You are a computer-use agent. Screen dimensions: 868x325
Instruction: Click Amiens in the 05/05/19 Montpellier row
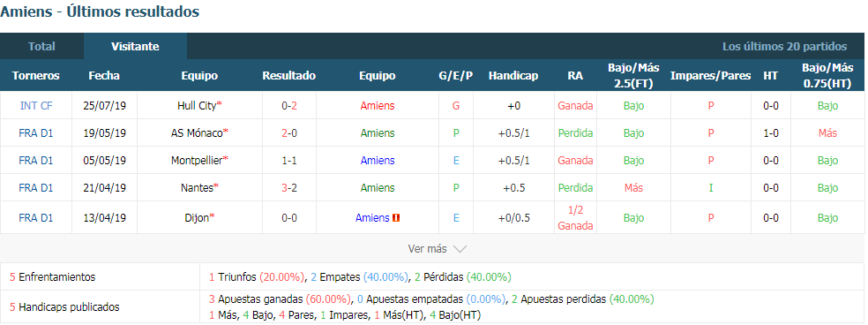coord(378,160)
